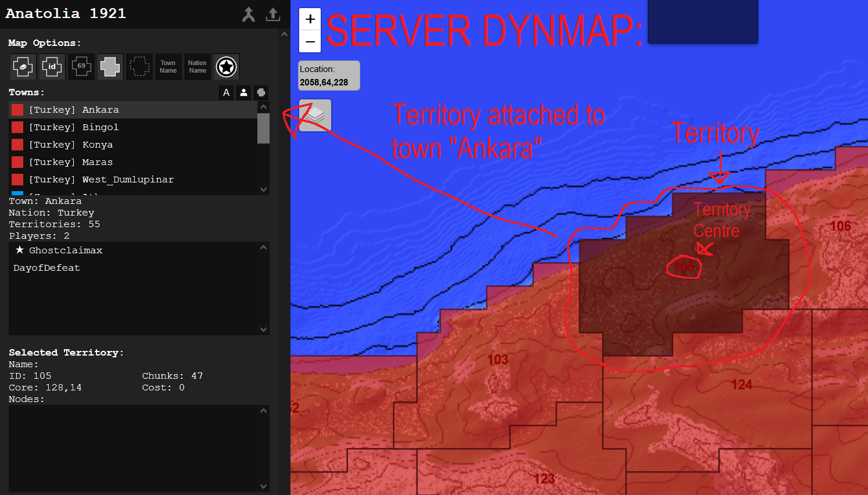Click towns list scroll-down arrow
The width and height of the screenshot is (868, 495).
[x=264, y=189]
